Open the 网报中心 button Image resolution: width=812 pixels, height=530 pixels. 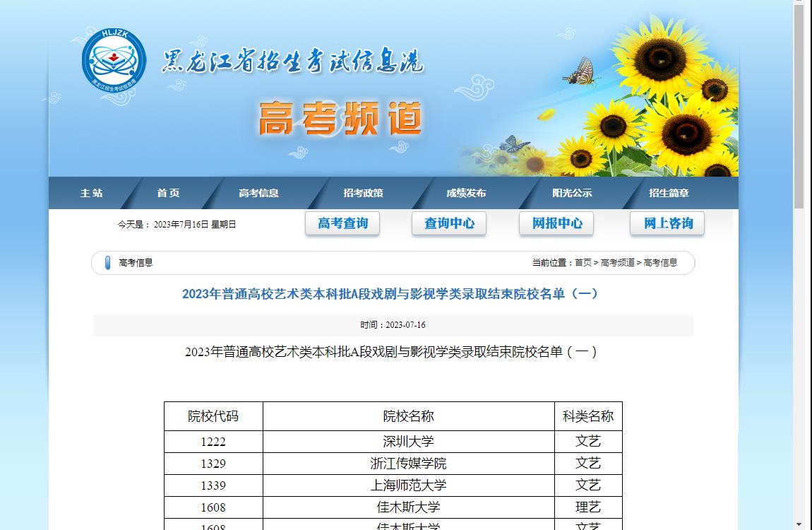[556, 223]
